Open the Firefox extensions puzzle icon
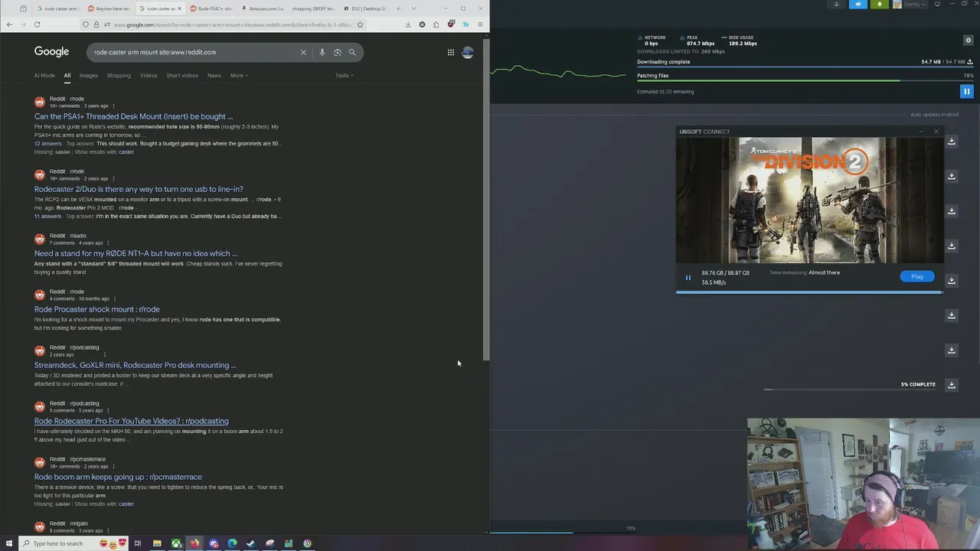980x551 pixels. pos(436,24)
